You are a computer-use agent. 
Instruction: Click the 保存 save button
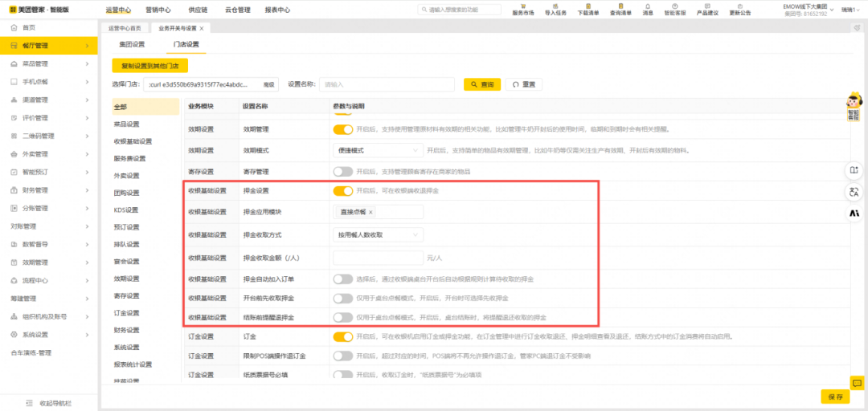click(x=834, y=397)
